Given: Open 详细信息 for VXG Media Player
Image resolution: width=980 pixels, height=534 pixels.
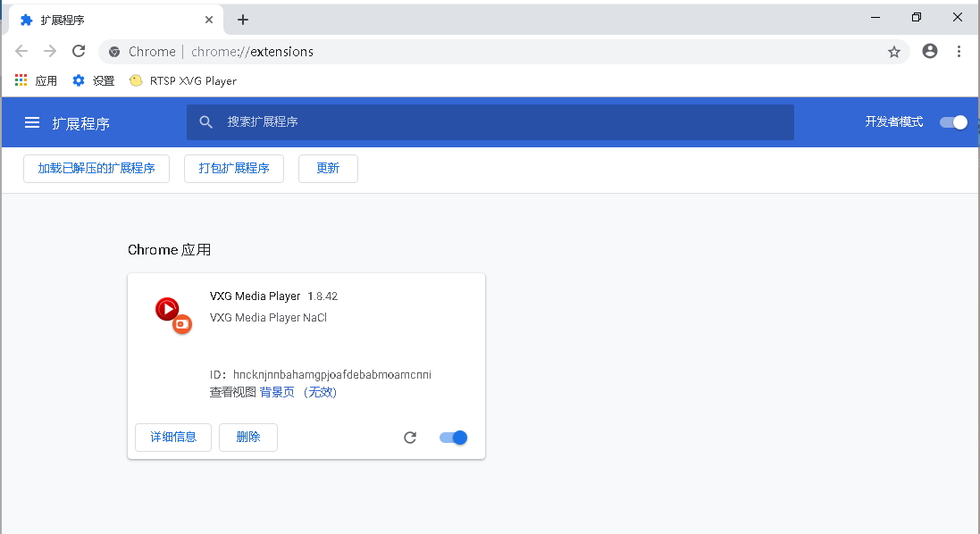Looking at the screenshot, I should [x=173, y=438].
